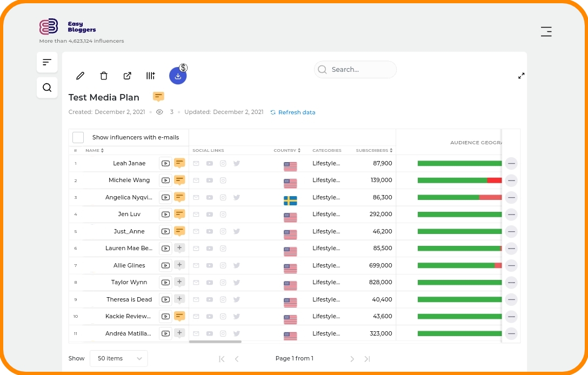Expand table with fullscreen arrows icon
The image size is (588, 375).
(521, 76)
